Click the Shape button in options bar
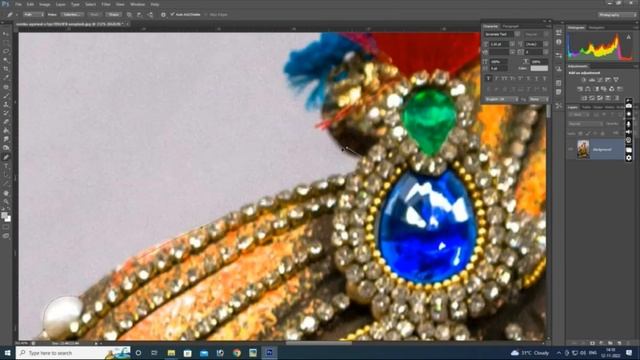Viewport: 640px width, 360px height. pos(113,15)
